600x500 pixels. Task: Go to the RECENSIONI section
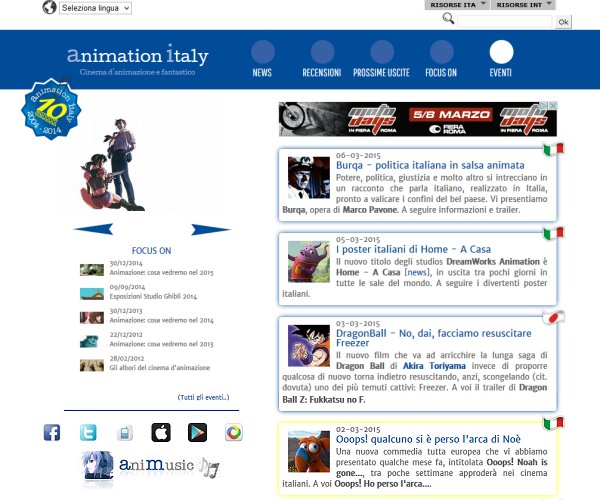(x=321, y=59)
